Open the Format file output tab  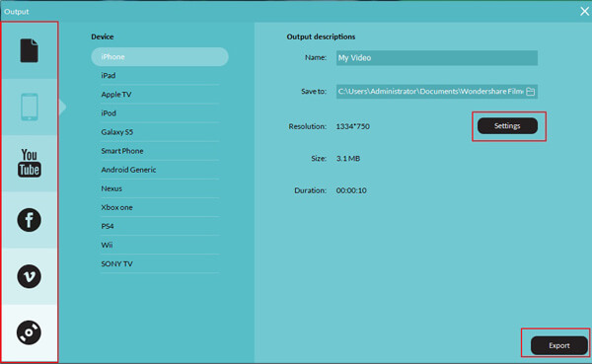[29, 50]
